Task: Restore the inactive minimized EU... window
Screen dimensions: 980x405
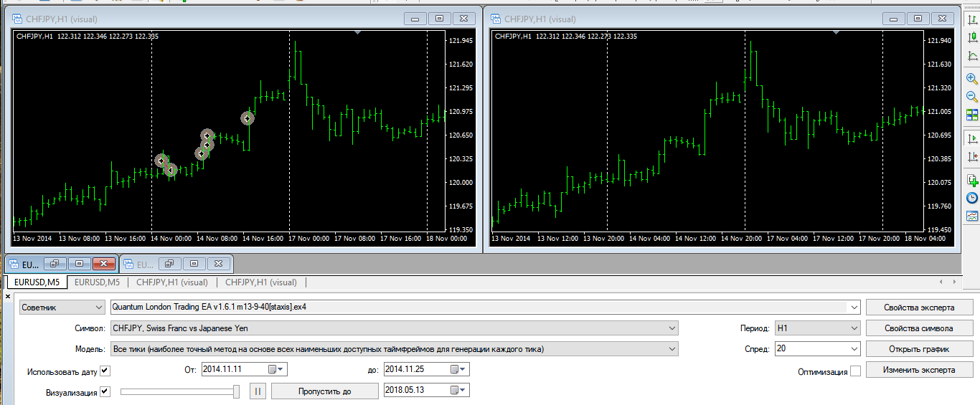Action: [171, 264]
